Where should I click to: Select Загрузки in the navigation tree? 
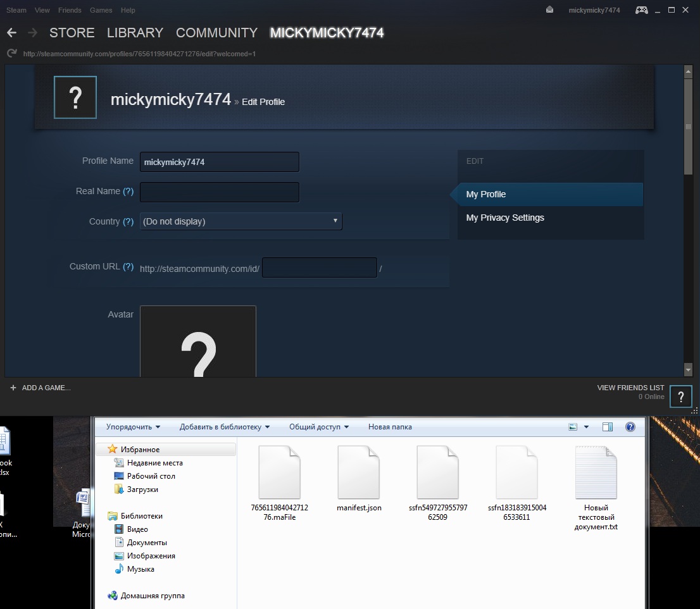[x=142, y=489]
